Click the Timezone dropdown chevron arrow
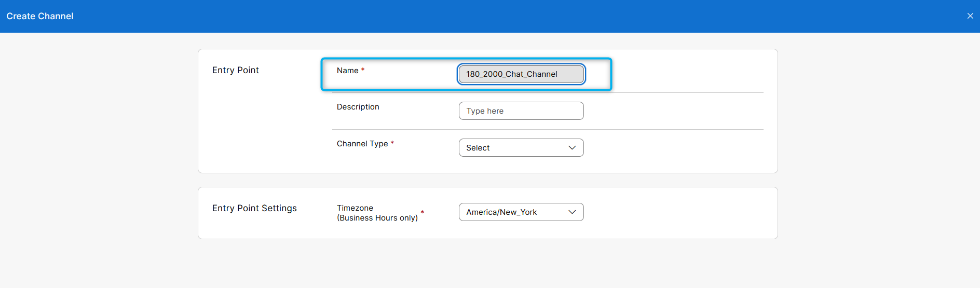This screenshot has height=288, width=980. pyautogui.click(x=572, y=212)
